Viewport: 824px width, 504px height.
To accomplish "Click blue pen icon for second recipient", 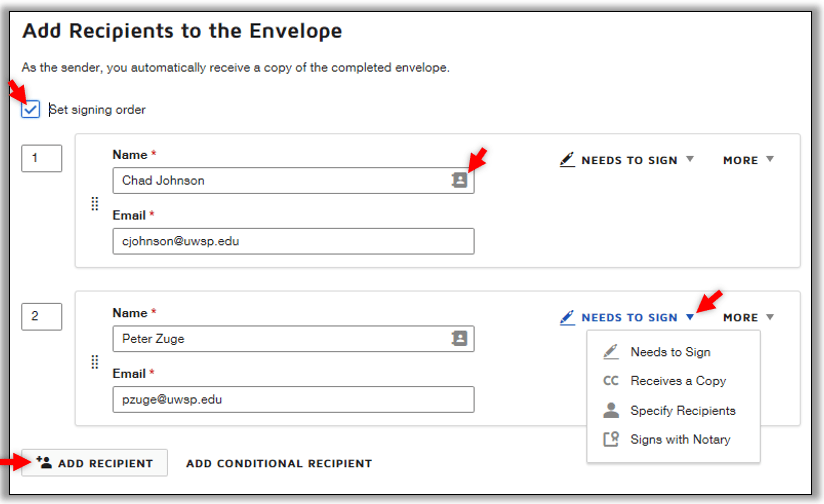I will tap(567, 317).
